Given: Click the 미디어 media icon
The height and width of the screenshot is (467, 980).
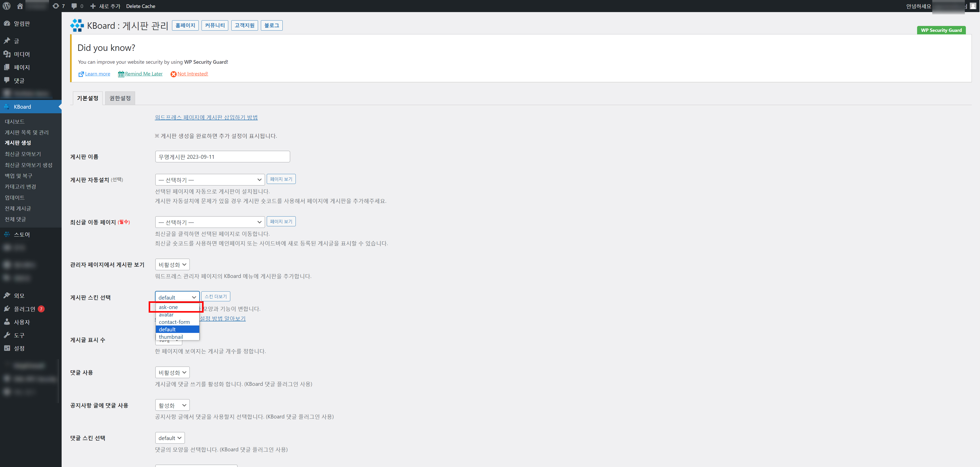Looking at the screenshot, I should tap(7, 54).
